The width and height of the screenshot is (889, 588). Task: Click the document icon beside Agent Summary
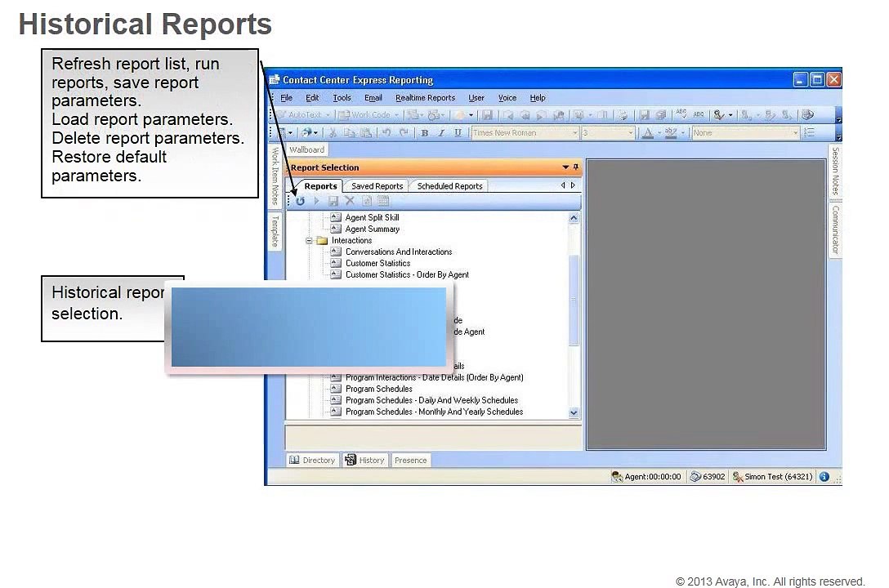(336, 229)
